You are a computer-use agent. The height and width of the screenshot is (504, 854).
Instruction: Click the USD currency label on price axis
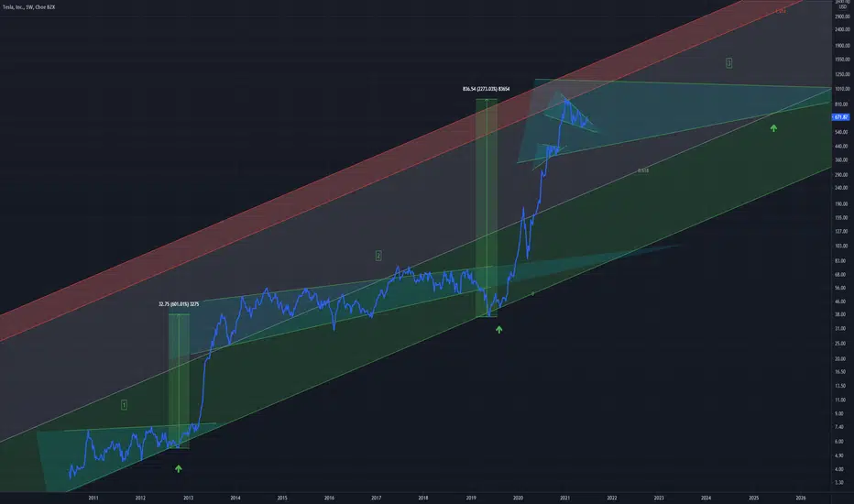click(x=843, y=7)
